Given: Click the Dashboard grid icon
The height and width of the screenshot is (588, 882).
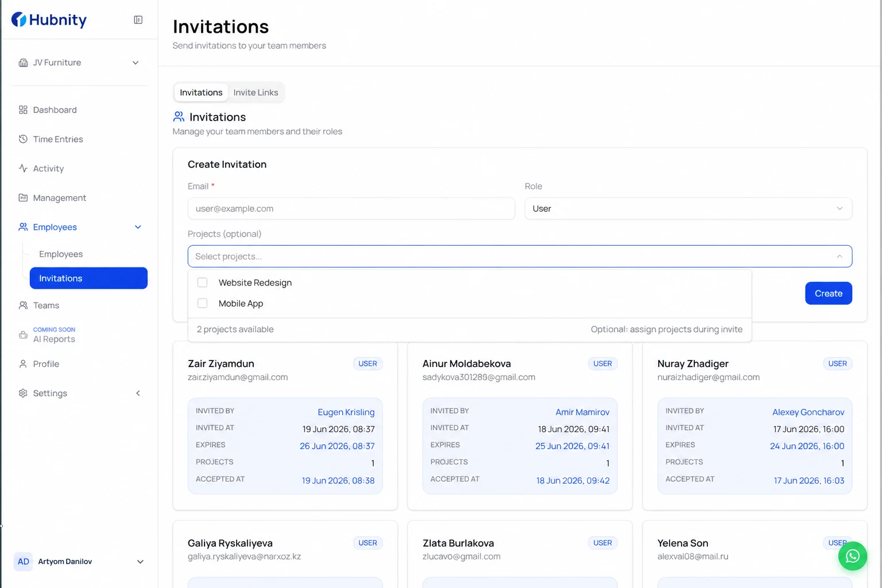Looking at the screenshot, I should click(23, 110).
